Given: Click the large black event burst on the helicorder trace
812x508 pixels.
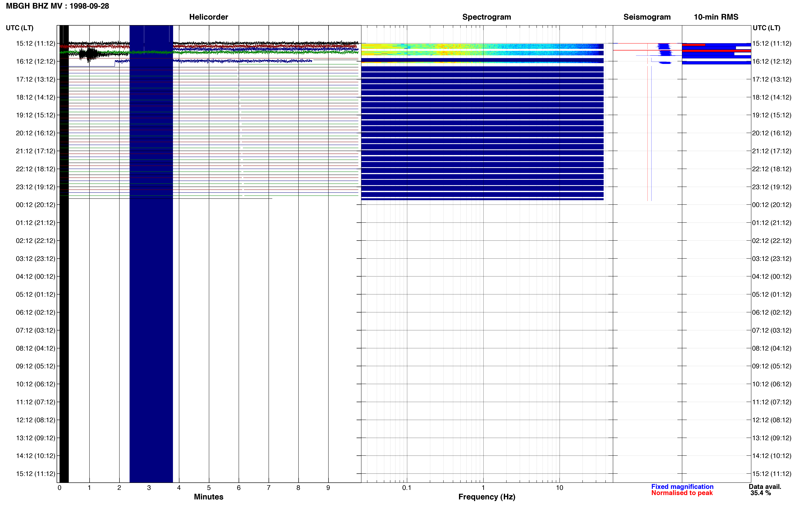Looking at the screenshot, I should (89, 54).
